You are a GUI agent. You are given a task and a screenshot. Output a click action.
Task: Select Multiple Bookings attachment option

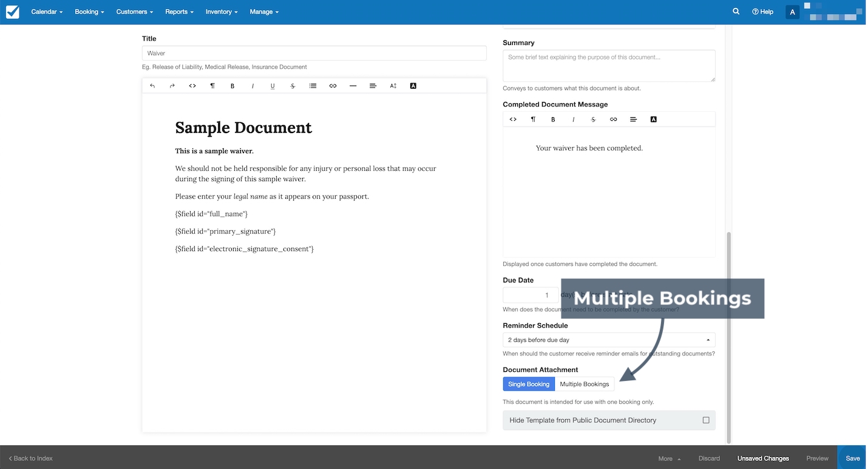[585, 384]
